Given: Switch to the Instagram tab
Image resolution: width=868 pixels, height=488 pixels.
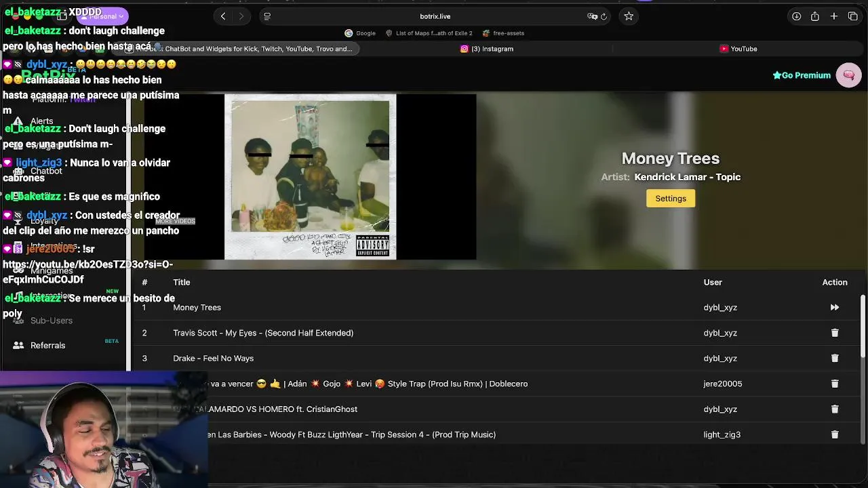Looking at the screenshot, I should 487,49.
